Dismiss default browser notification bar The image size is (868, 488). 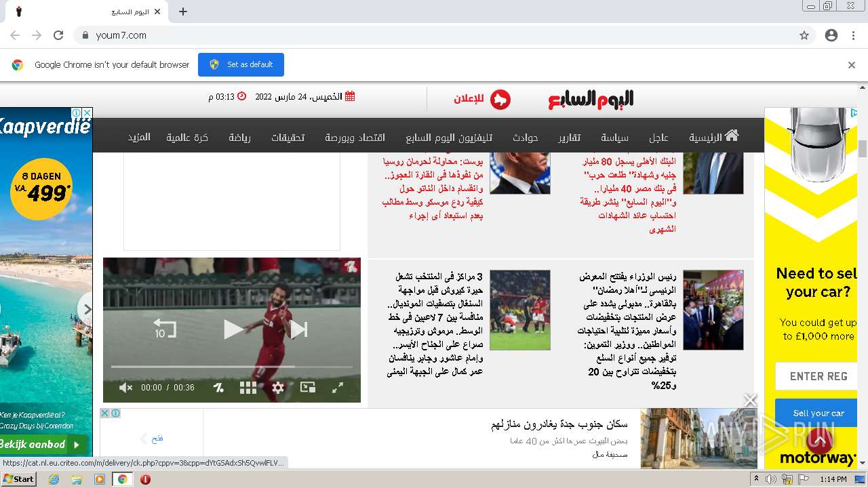click(x=852, y=64)
